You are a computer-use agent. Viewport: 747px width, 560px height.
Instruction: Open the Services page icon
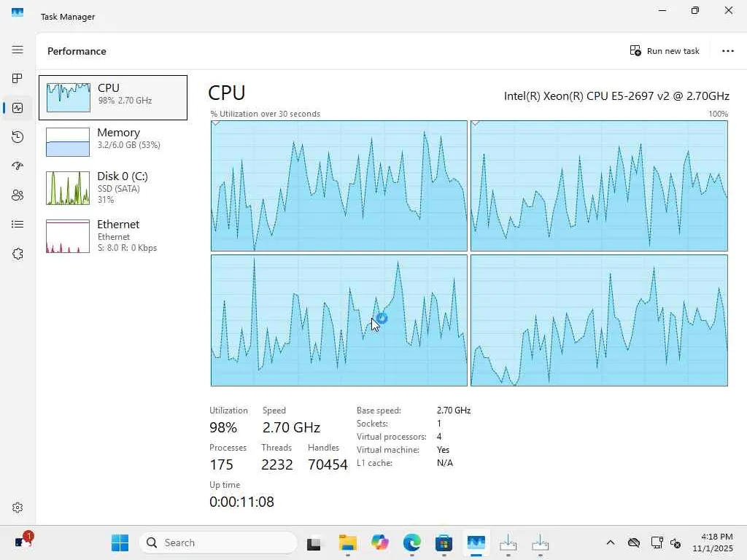point(18,253)
